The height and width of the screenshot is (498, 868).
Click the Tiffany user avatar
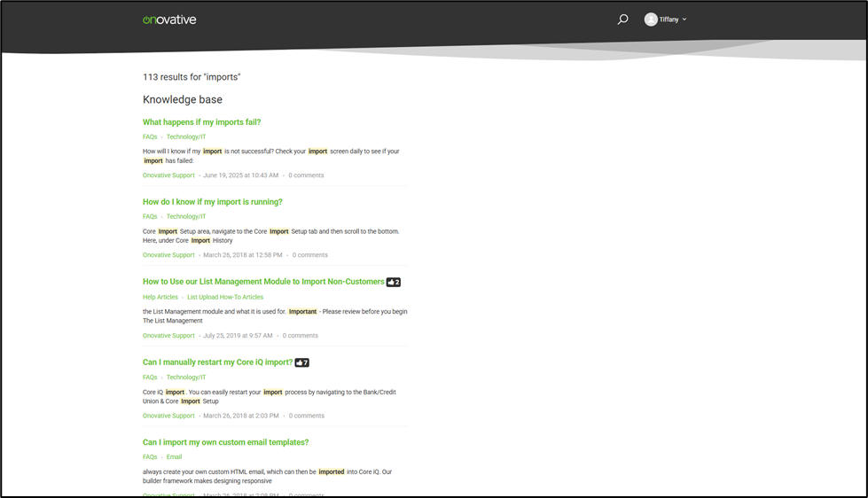(651, 19)
